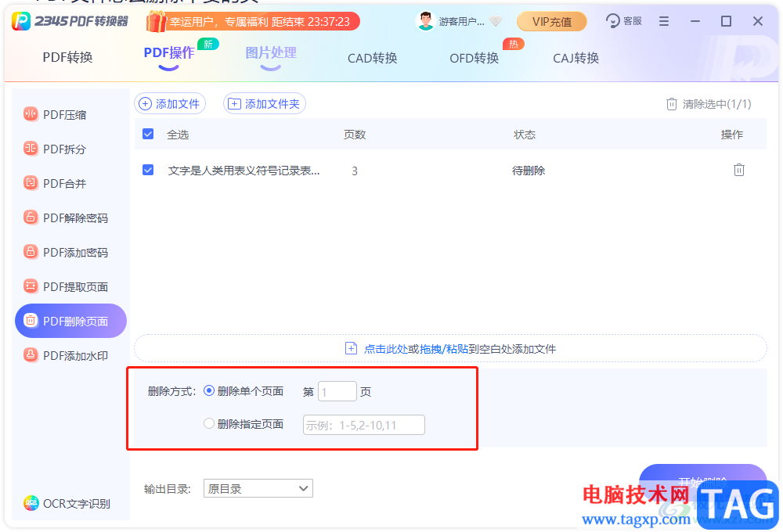
Task: Switch to the PDF操作 tab
Action: tap(169, 53)
